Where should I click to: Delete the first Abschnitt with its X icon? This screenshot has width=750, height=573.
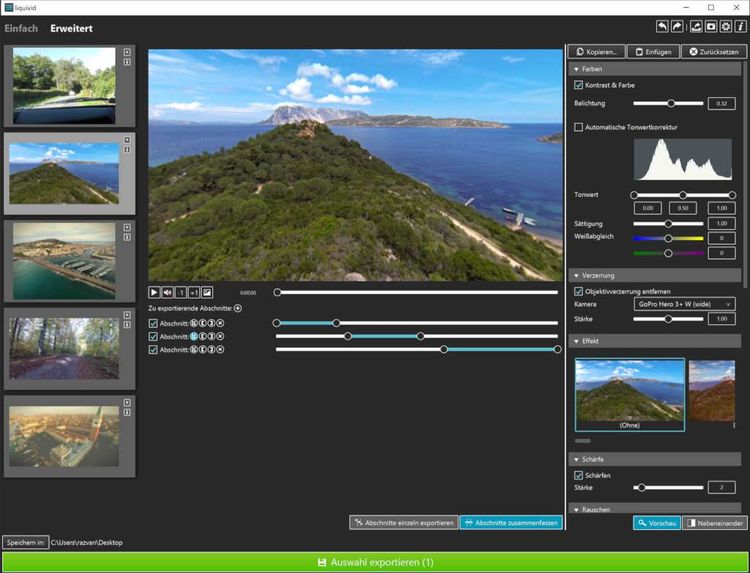[221, 323]
